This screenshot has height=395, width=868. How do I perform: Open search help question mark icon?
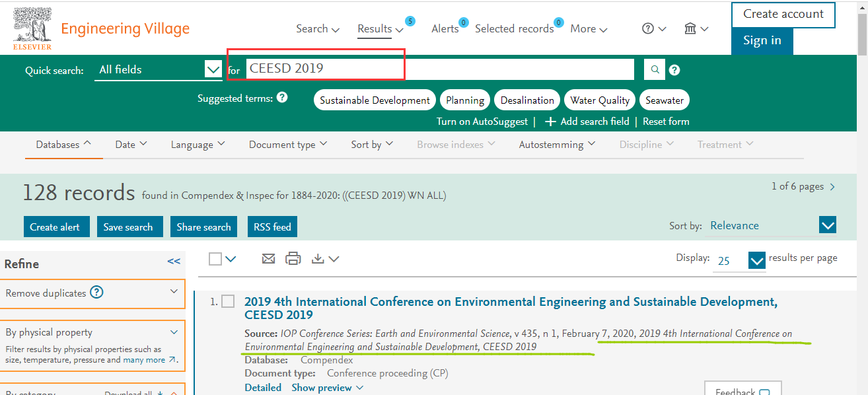(x=674, y=70)
